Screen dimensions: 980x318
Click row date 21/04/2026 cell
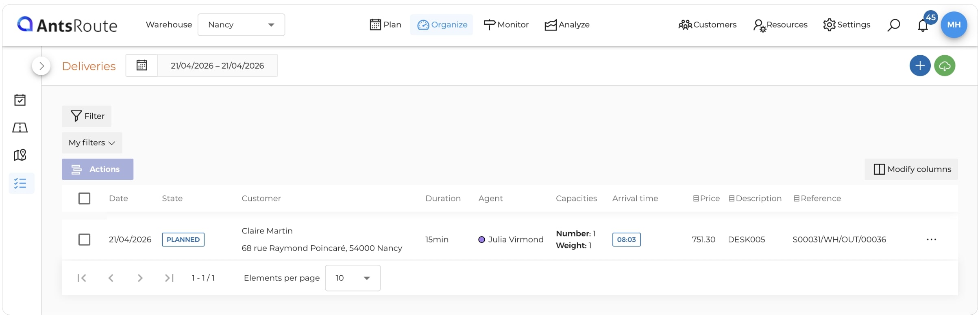tap(130, 240)
